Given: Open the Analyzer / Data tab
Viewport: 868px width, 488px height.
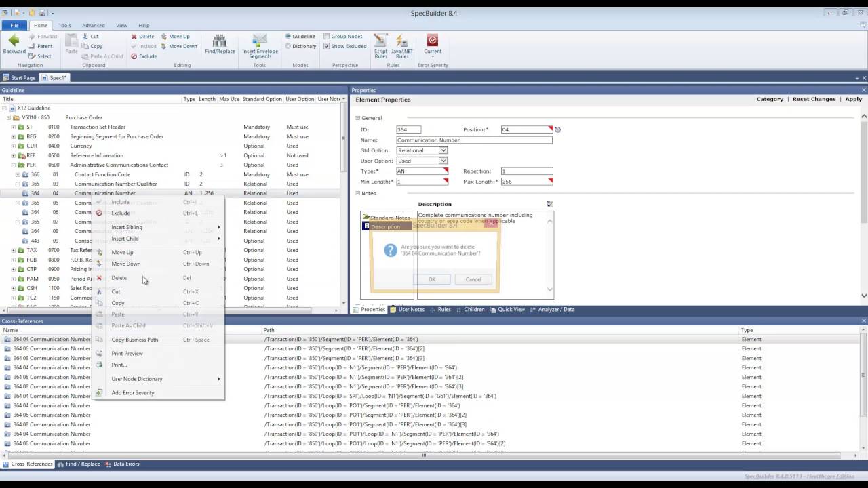Looking at the screenshot, I should (551, 310).
